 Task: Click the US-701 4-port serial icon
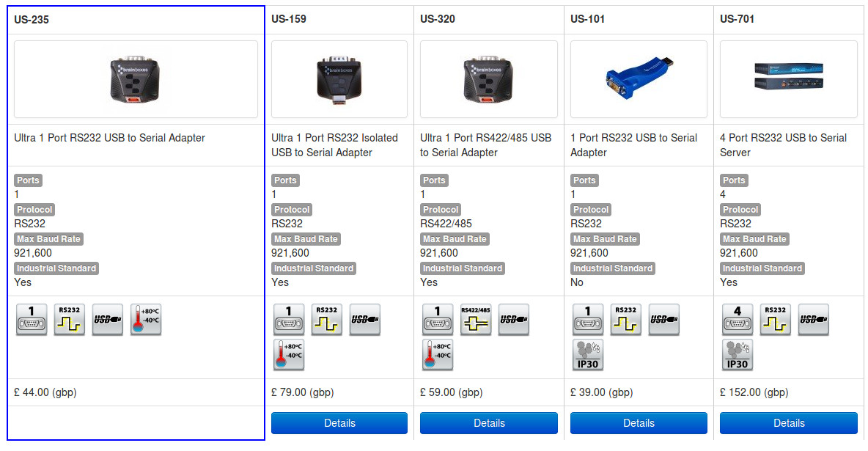click(x=737, y=320)
